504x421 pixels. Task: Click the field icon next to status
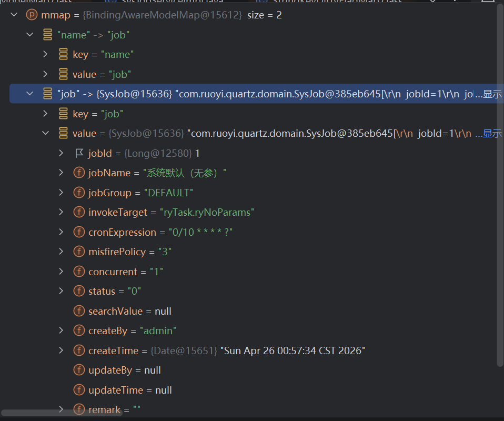79,291
